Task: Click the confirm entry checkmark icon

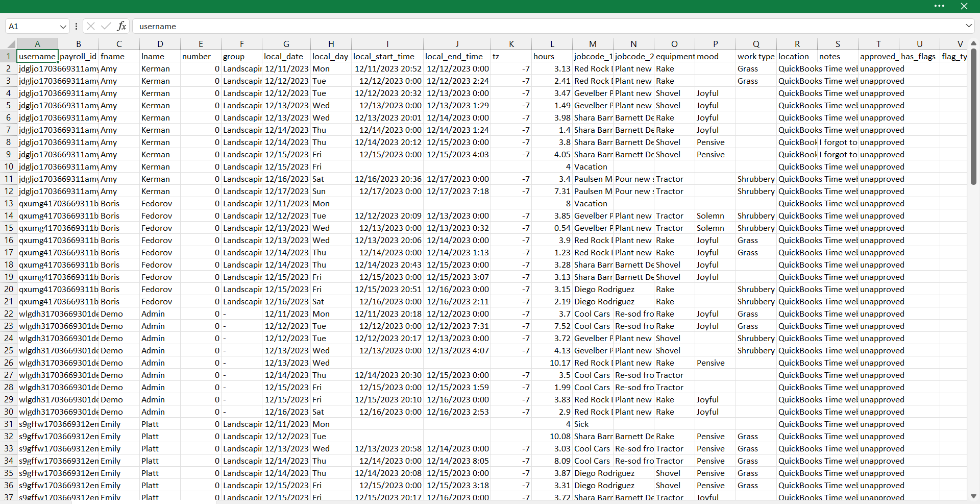Action: tap(106, 26)
